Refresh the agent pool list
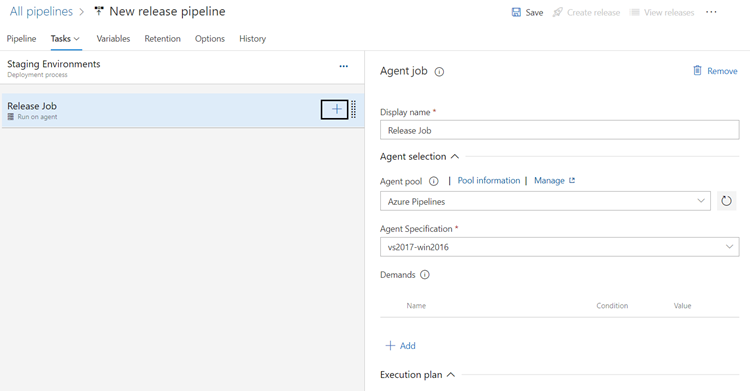 pos(726,201)
